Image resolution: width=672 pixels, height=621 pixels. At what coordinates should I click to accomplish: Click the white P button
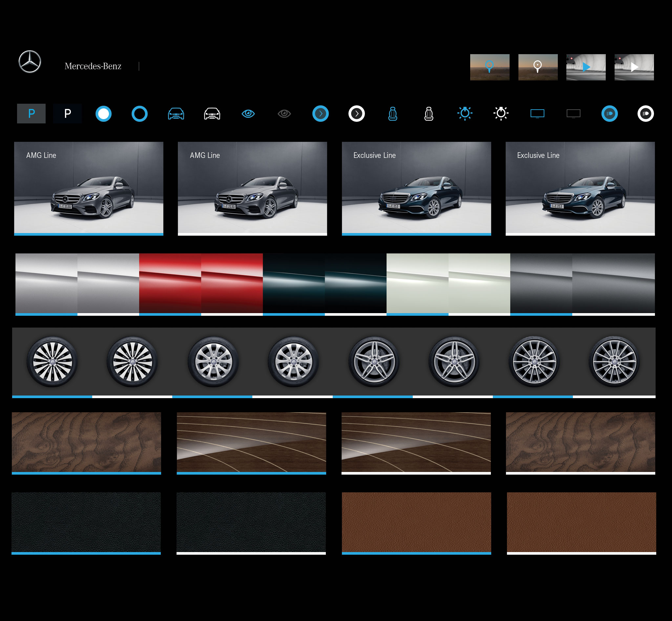click(68, 114)
